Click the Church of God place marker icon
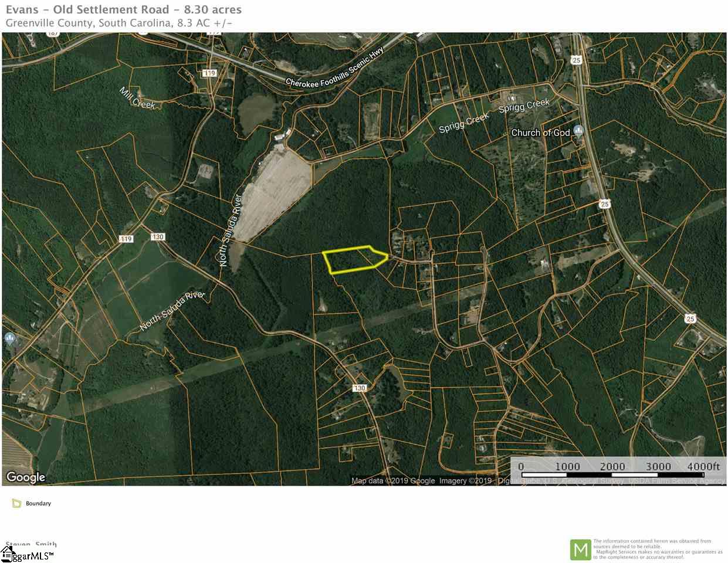Viewport: 728px width, 563px height. tap(579, 131)
